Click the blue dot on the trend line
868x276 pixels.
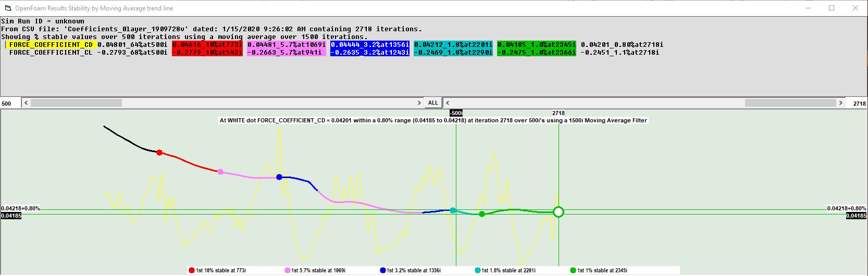(279, 177)
